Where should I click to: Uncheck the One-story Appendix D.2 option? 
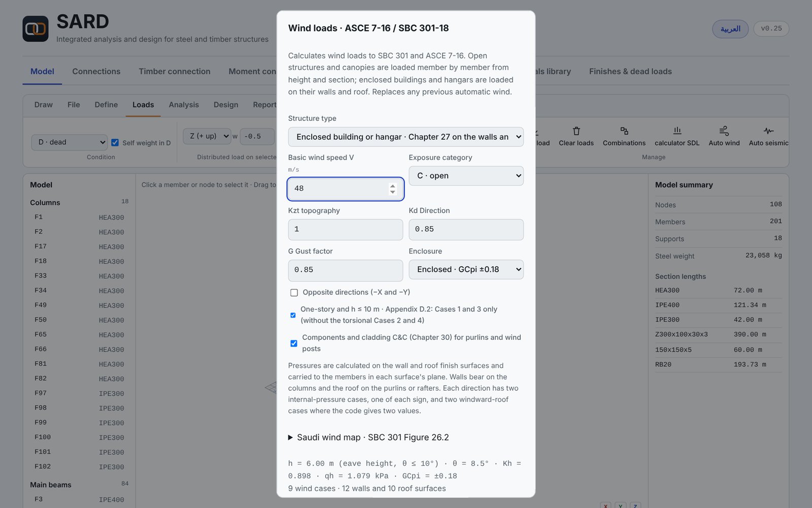[x=293, y=315]
